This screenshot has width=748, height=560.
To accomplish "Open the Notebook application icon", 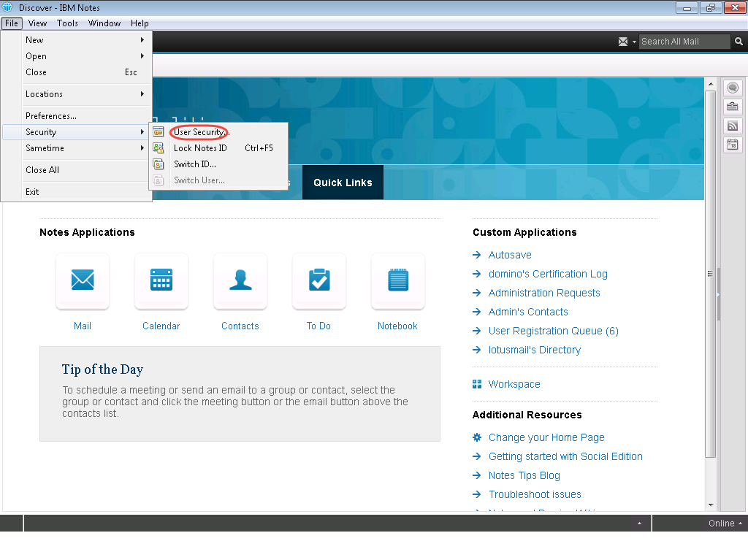I will pyautogui.click(x=398, y=280).
